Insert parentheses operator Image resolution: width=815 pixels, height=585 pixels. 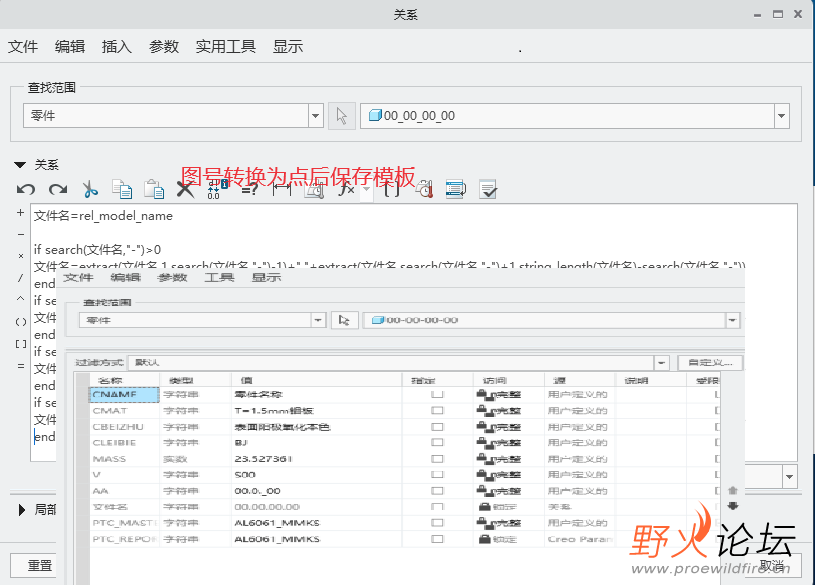[x=21, y=322]
